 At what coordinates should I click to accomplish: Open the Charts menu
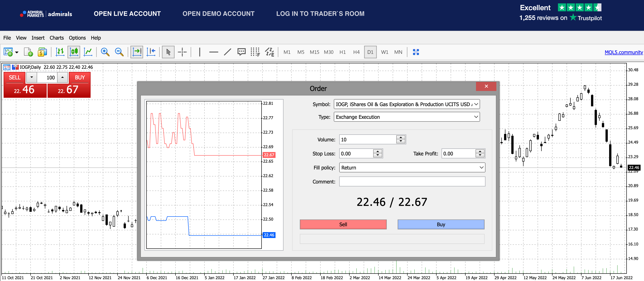57,38
